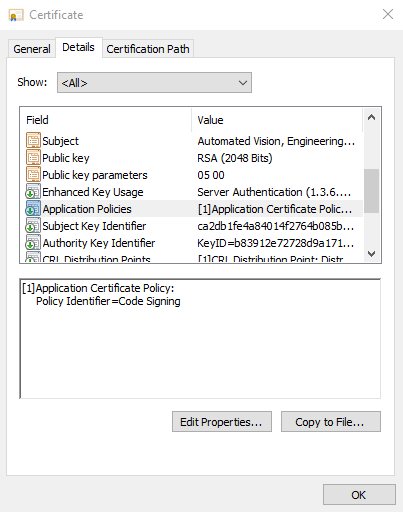Screen dimensions: 403x512
Task: Click the Enhanced Key Usage extension icon
Action: (33, 191)
